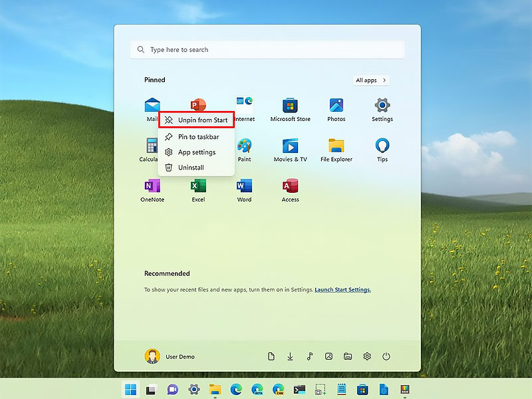532x399 pixels.
Task: Open the Tips app
Action: click(x=382, y=150)
